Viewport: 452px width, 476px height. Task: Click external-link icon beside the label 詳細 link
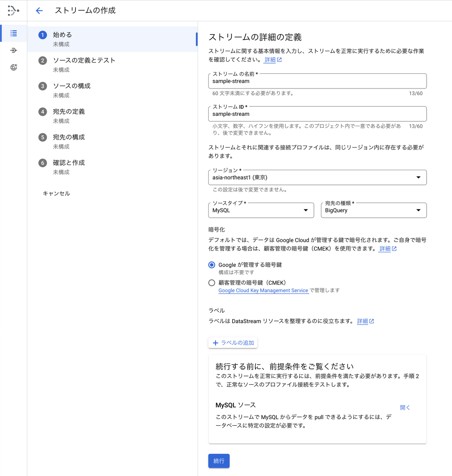pos(371,321)
